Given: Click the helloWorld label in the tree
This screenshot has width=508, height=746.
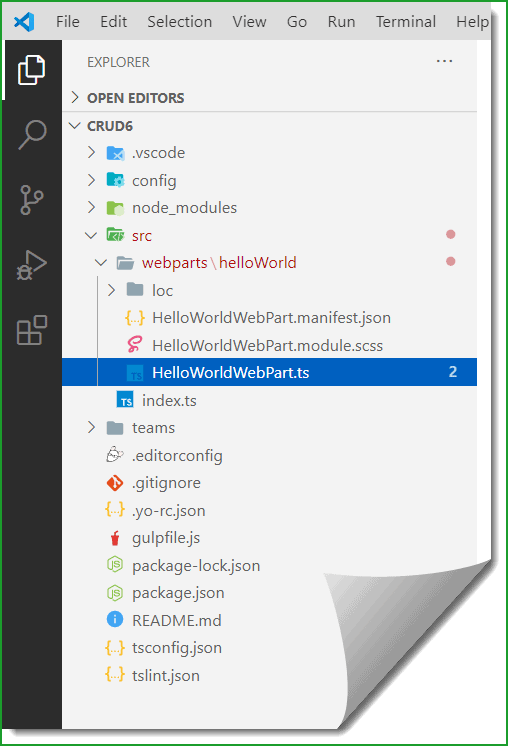Looking at the screenshot, I should pyautogui.click(x=257, y=263).
